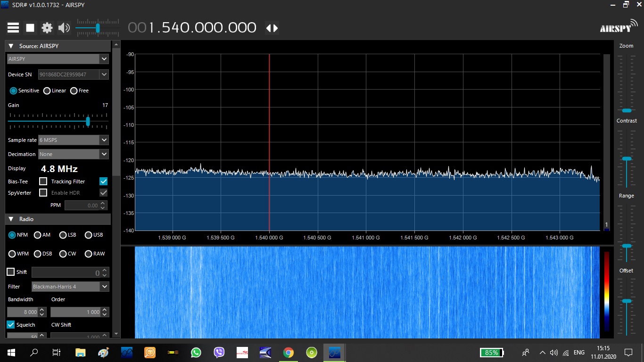Collapse the Source: AIRSPY panel
644x362 pixels.
[11, 46]
